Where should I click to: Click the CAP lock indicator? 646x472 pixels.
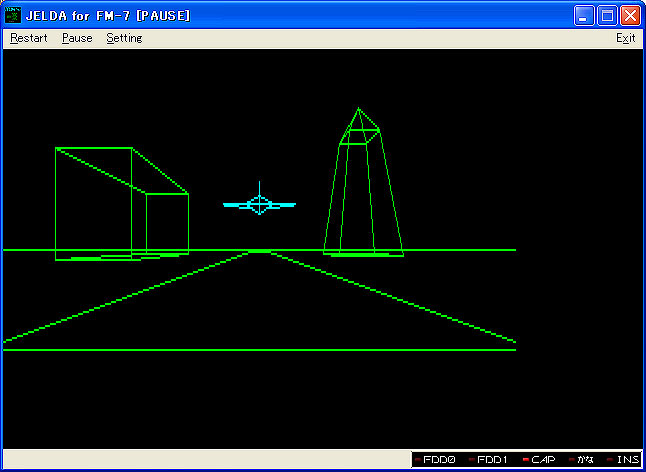[540, 460]
